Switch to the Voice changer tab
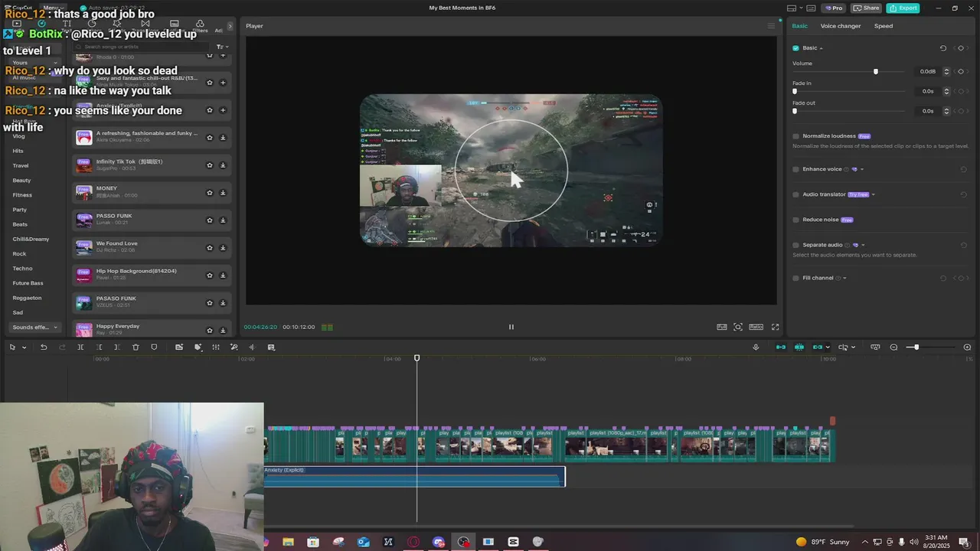The height and width of the screenshot is (551, 980). pos(841,26)
